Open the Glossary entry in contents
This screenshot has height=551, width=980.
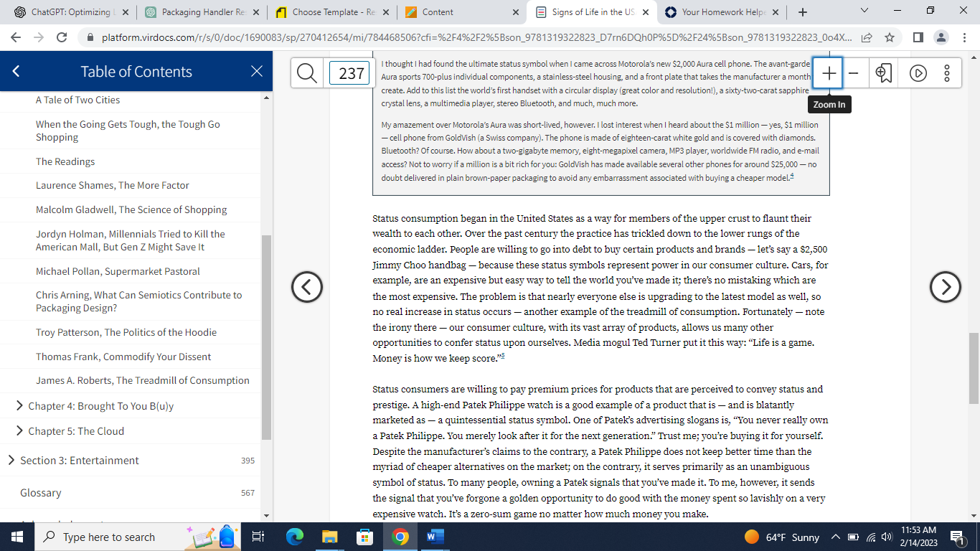tap(41, 493)
